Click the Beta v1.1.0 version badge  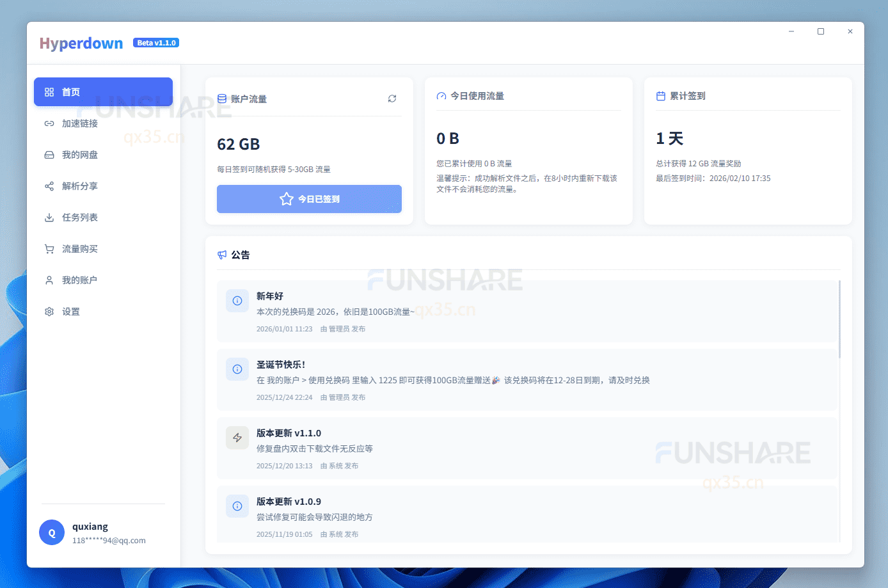[156, 43]
